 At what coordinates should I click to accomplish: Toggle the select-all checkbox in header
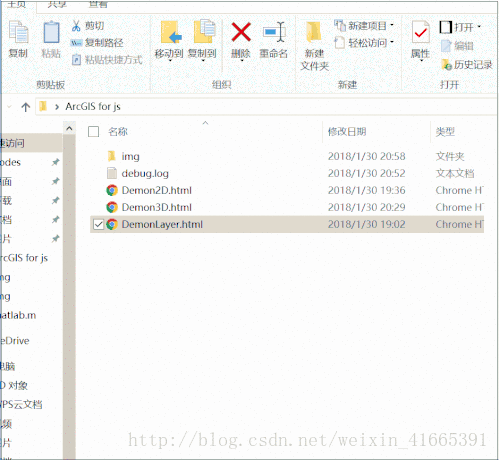(93, 131)
